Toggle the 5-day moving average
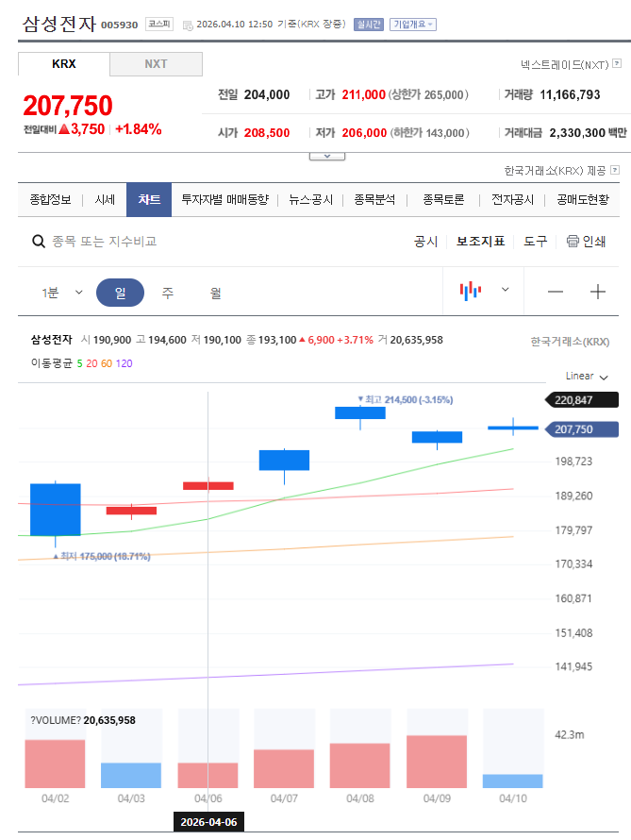Viewport: 631px width, 840px height. [80, 363]
